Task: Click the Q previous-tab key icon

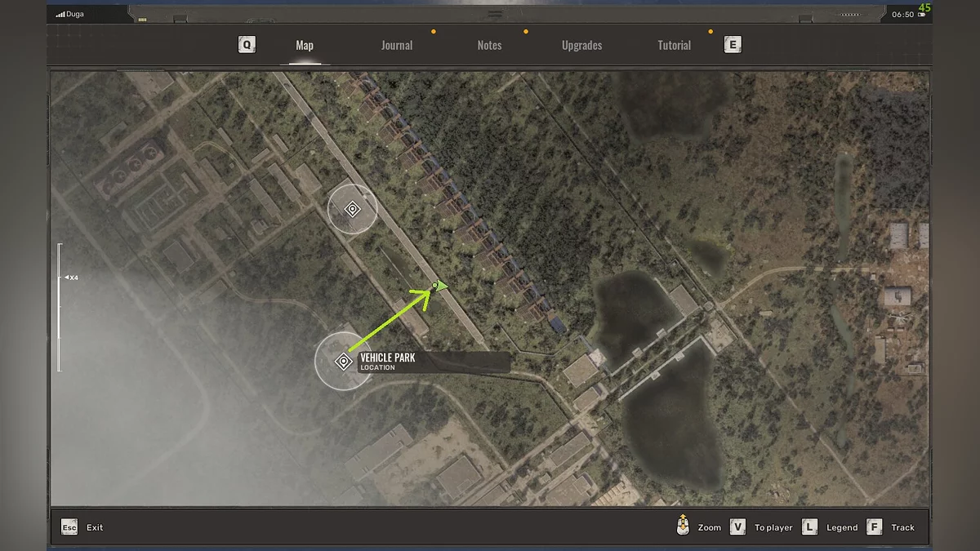Action: (x=247, y=45)
